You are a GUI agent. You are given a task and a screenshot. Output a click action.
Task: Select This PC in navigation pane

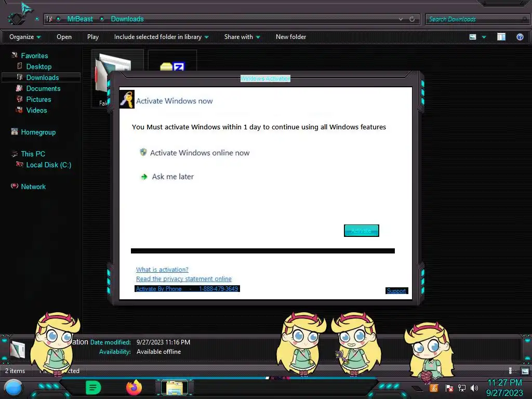click(x=33, y=154)
